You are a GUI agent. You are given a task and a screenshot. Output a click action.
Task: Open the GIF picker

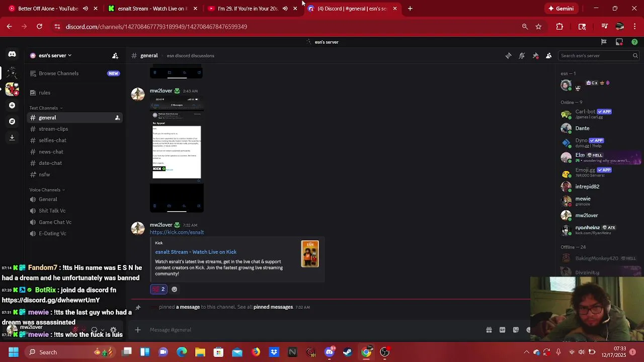tap(502, 330)
